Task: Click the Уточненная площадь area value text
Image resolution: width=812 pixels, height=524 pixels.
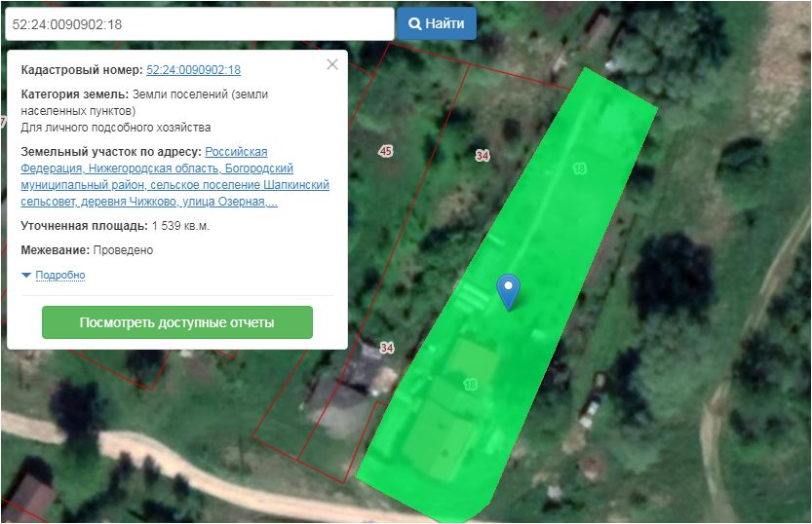Action: pyautogui.click(x=180, y=226)
